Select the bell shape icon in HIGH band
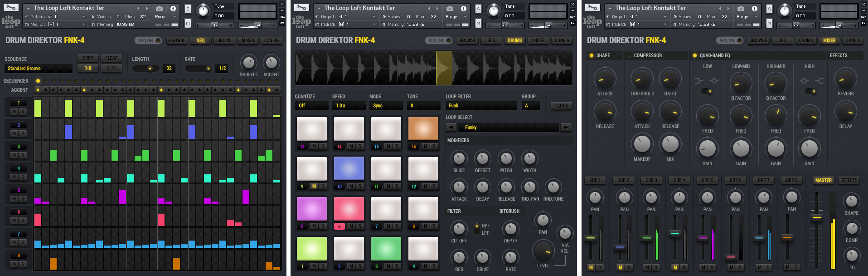This screenshot has width=868, height=276. 804,81
